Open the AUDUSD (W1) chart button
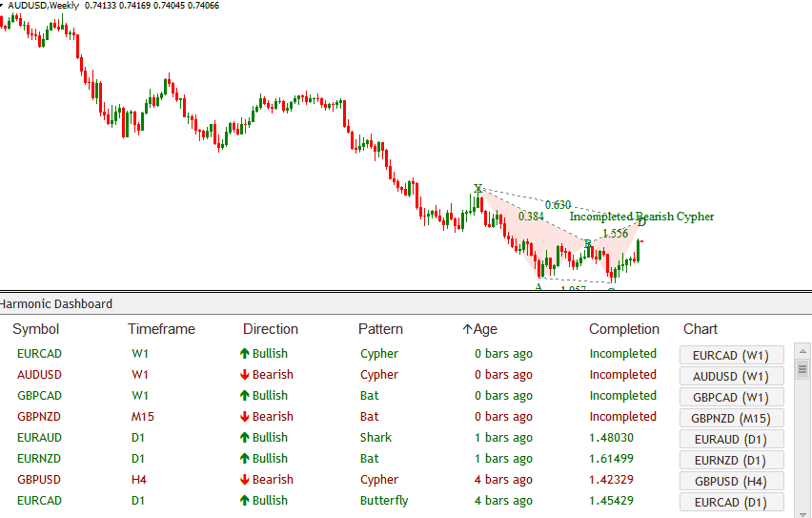Screen dimensions: 812x518 (731, 377)
